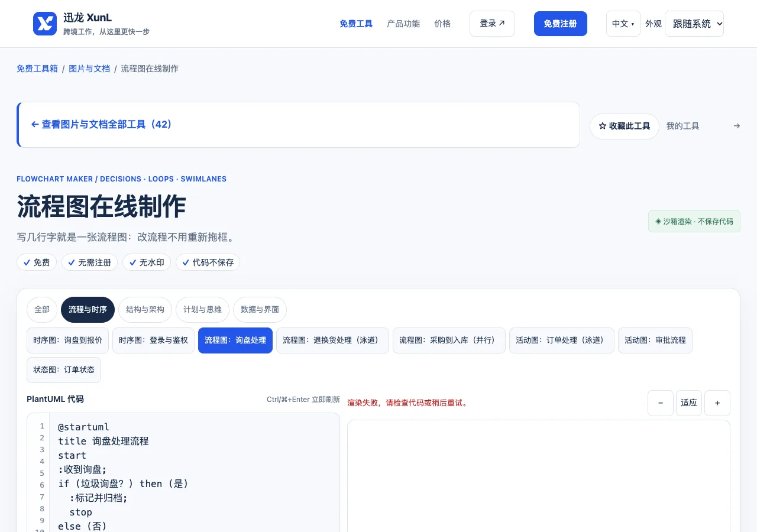Image resolution: width=757 pixels, height=532 pixels.
Task: Switch to the 计划与思维 tab
Action: (x=202, y=310)
